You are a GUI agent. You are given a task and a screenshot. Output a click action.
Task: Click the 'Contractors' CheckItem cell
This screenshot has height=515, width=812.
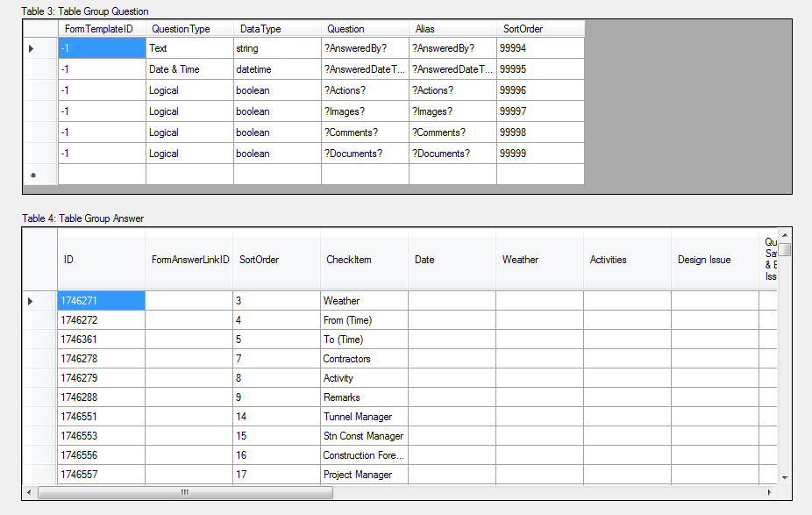(x=364, y=359)
